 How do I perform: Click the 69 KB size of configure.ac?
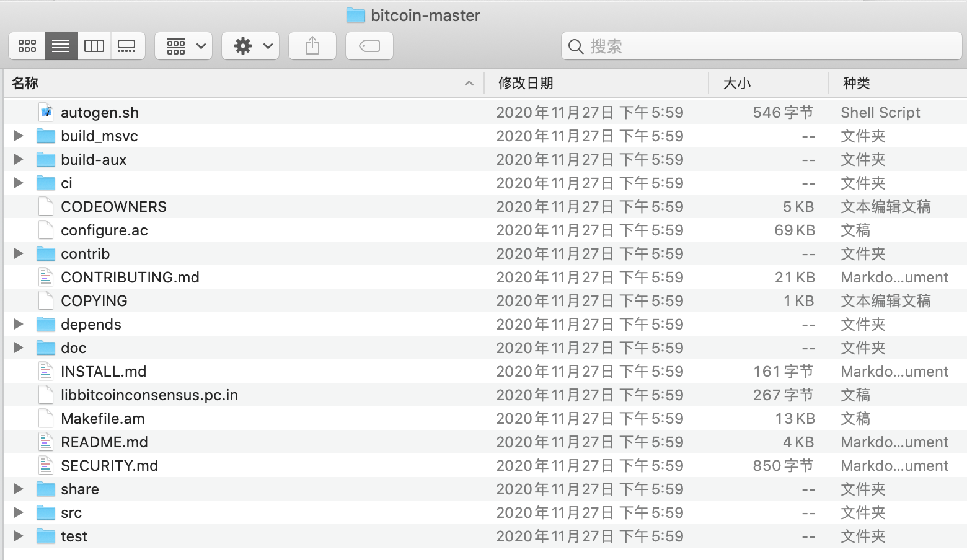(795, 230)
